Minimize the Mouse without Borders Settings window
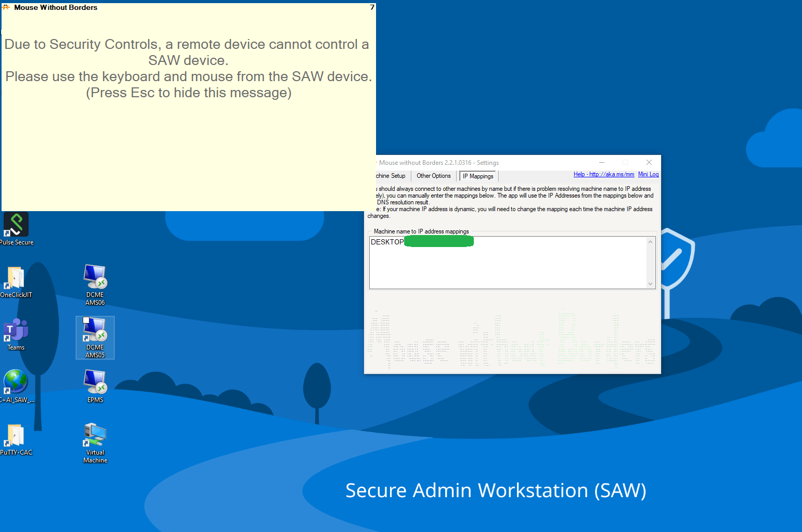The width and height of the screenshot is (802, 532). 602,162
